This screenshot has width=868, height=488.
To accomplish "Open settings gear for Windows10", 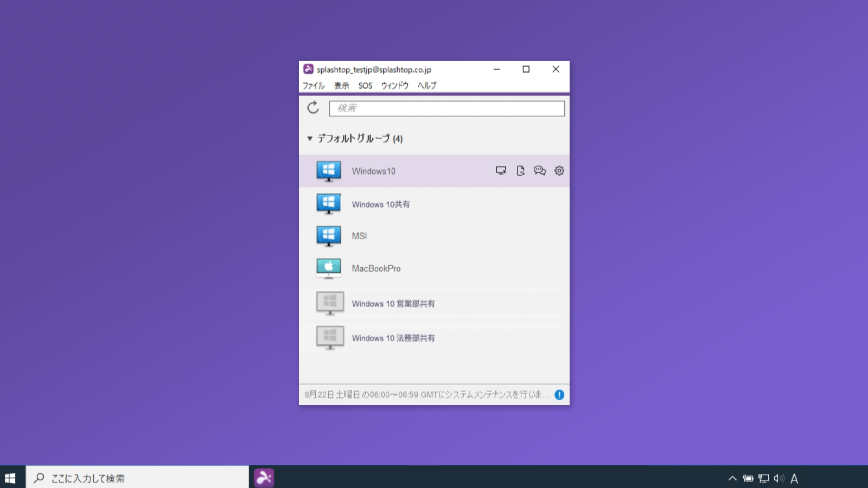I will coord(559,171).
